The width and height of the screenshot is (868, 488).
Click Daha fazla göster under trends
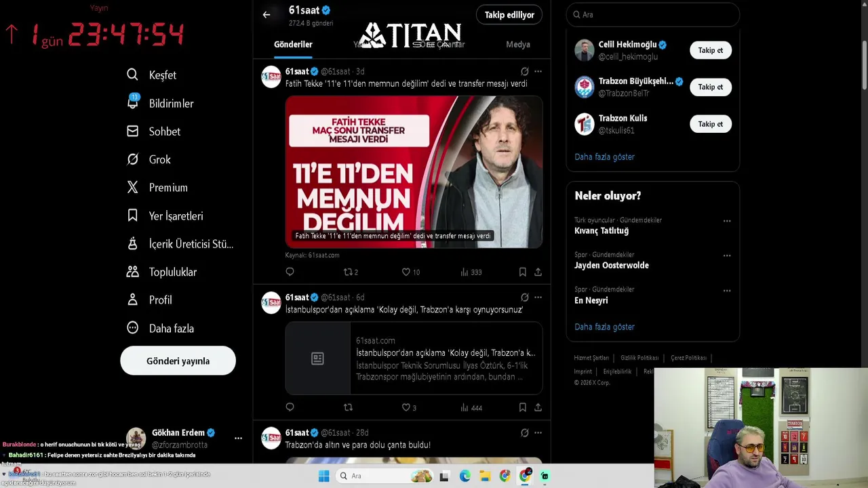(604, 327)
